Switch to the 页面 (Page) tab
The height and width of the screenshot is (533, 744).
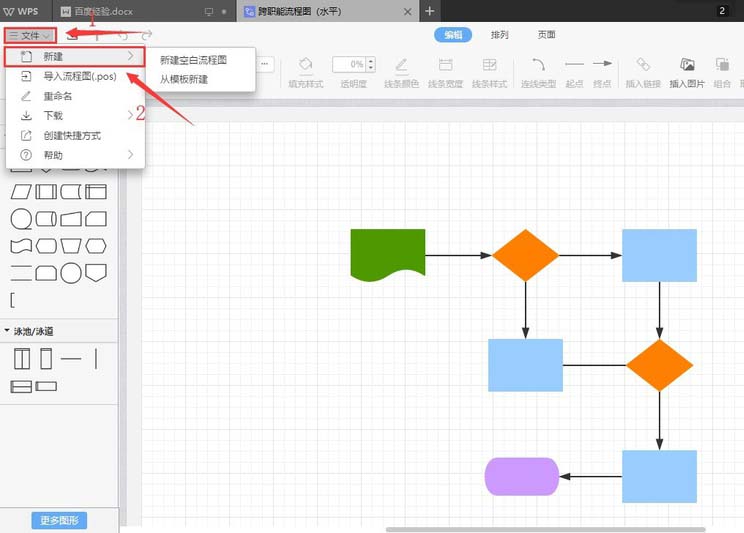point(546,35)
